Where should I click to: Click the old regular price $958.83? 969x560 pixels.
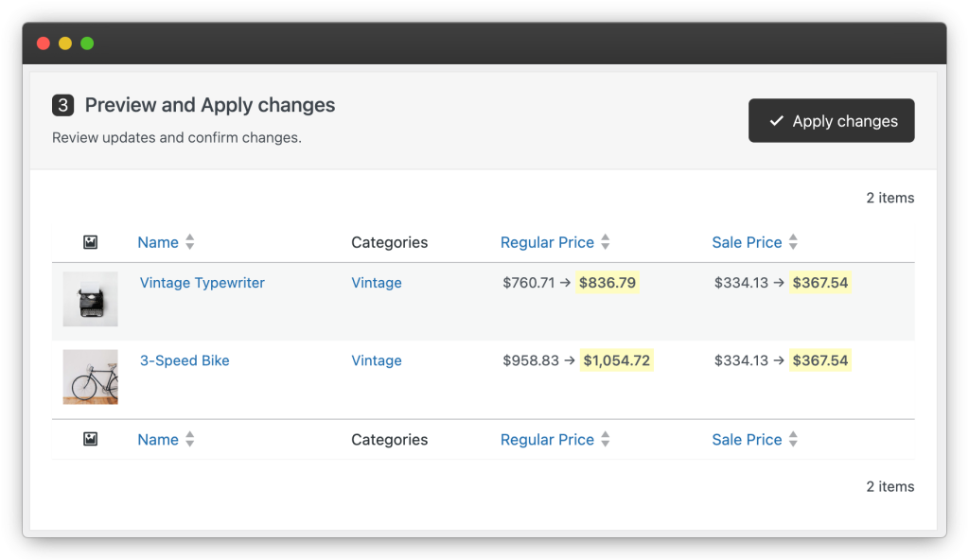click(530, 360)
